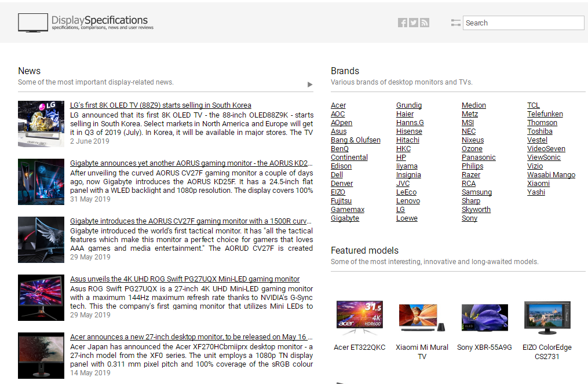The height and width of the screenshot is (384, 588).
Task: Go to the Hisense brand page
Action: click(409, 131)
